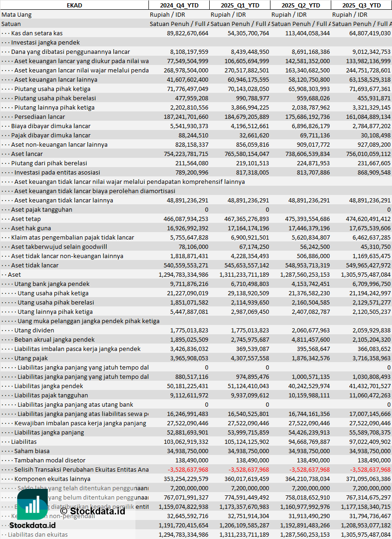Select Komponen ekuitas lainnya label
Screen dimensions: 392x539
(52, 479)
